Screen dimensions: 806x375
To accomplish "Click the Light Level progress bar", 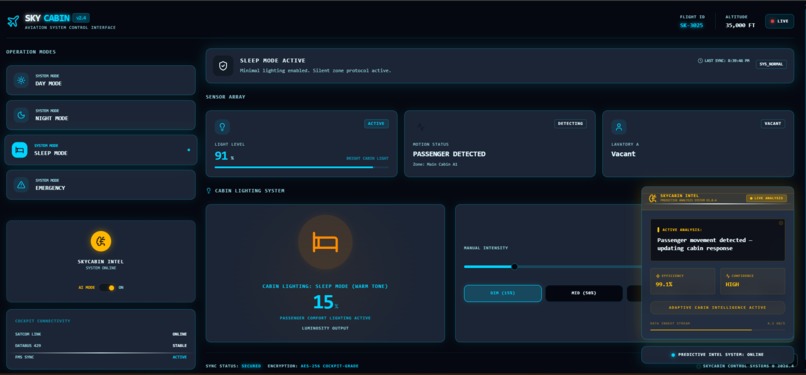I will pos(302,167).
